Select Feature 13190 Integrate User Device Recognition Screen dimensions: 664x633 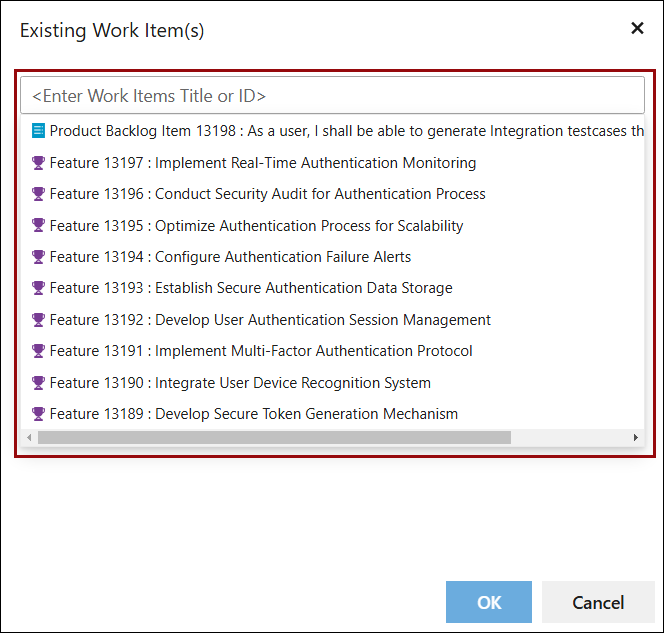click(332, 383)
